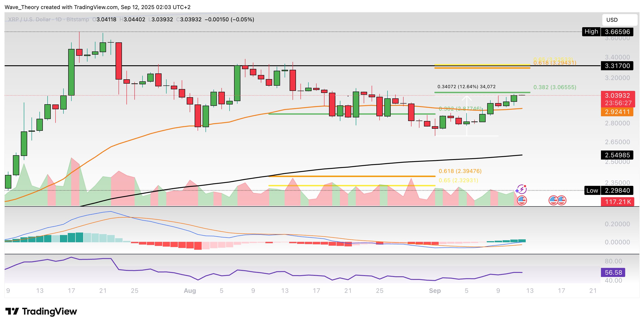
Task: Click the TradingView logo at bottom
Action: pos(41,311)
